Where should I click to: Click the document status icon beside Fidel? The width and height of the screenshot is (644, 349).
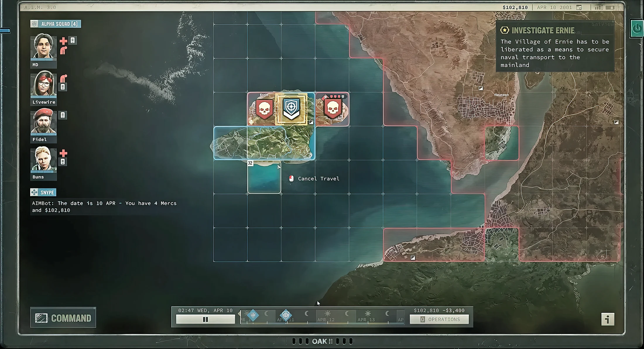point(63,115)
